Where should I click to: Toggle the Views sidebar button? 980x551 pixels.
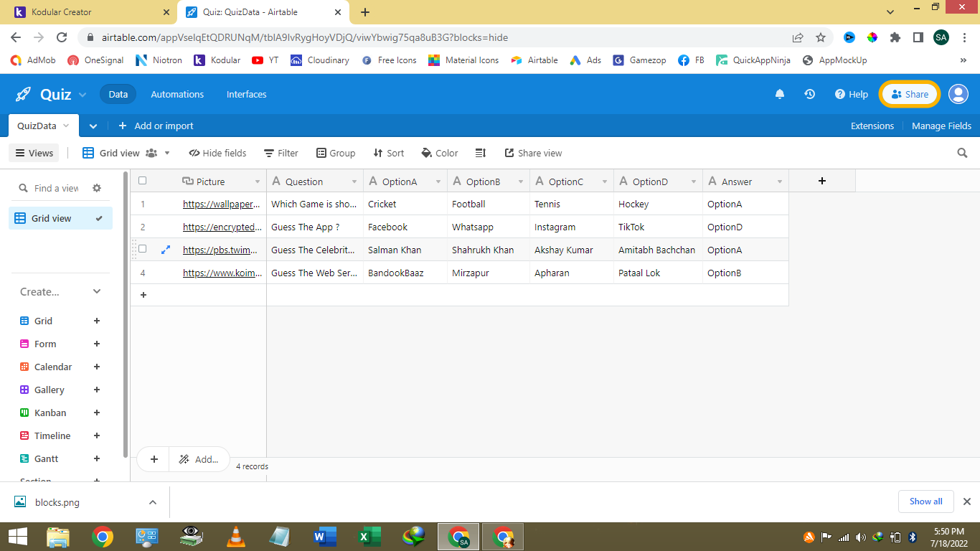tap(34, 153)
